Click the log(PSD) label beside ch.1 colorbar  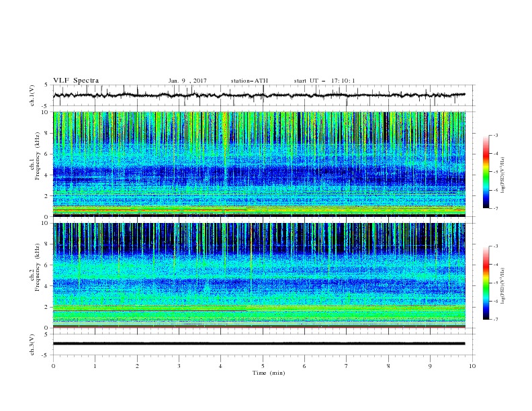pos(502,175)
